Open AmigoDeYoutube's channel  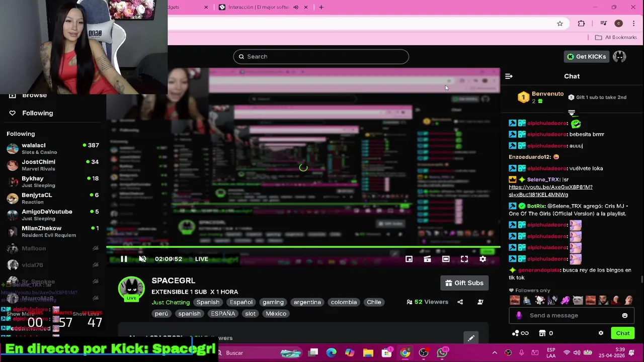(x=53, y=215)
